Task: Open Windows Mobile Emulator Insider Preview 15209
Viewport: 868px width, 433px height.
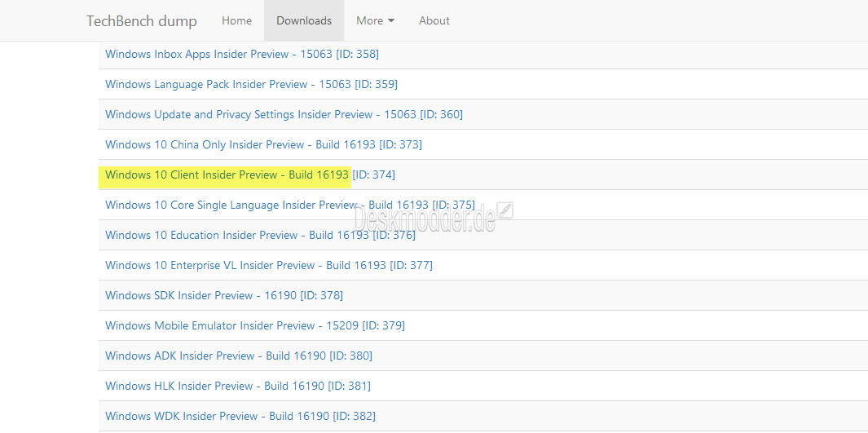Action: [255, 325]
